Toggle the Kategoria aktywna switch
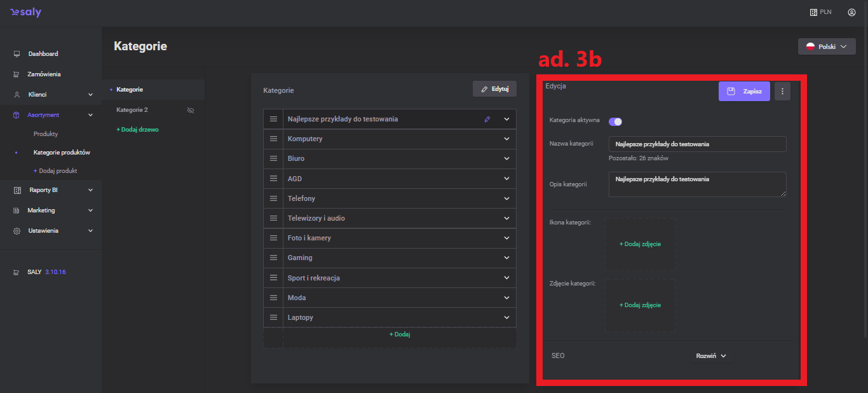Screen dimensions: 868x393 coord(615,121)
